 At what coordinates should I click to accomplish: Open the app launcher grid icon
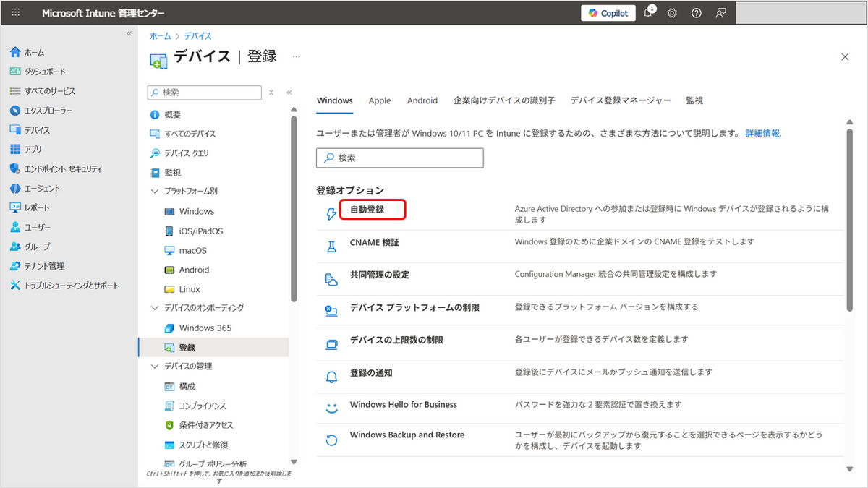tap(15, 13)
